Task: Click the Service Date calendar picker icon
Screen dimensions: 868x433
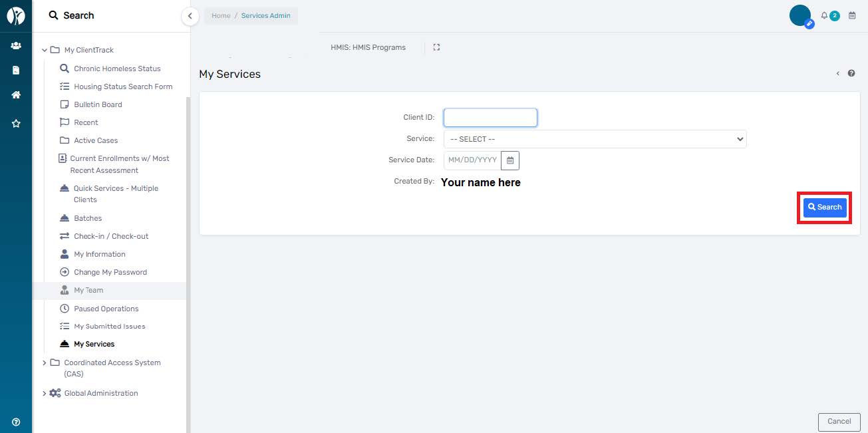Action: (510, 160)
